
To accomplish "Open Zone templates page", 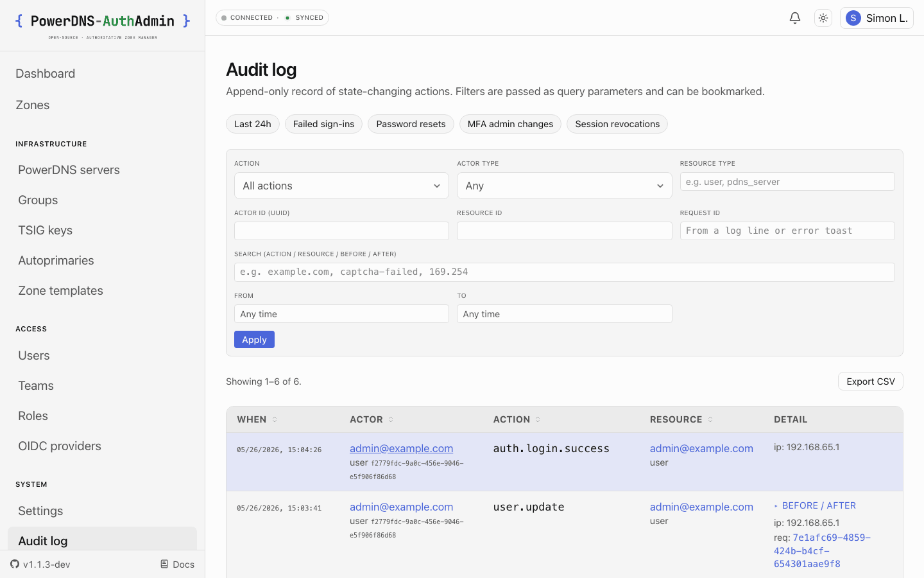I will [x=60, y=290].
